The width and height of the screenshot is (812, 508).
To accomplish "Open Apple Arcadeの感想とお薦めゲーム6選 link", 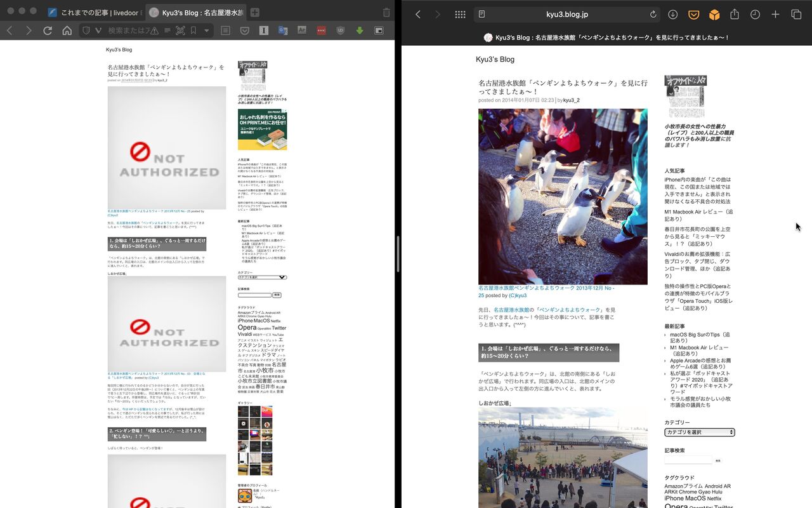I will [700, 363].
